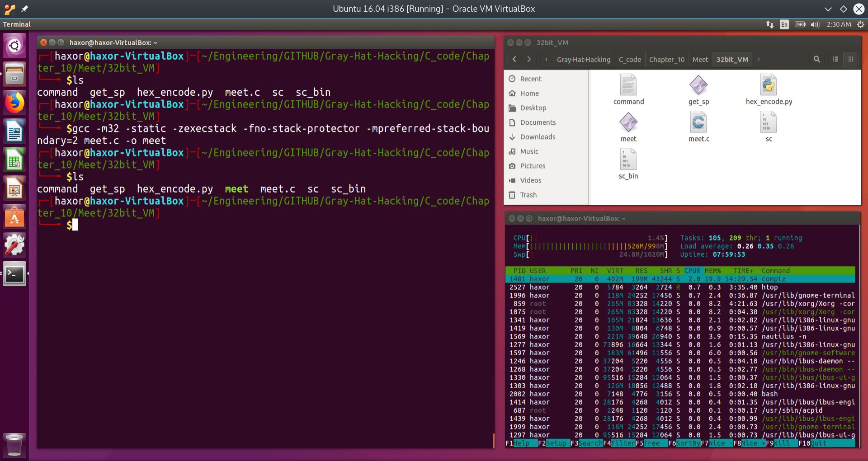Navigate to C_code path segment
This screenshot has width=868, height=461.
pyautogui.click(x=630, y=59)
